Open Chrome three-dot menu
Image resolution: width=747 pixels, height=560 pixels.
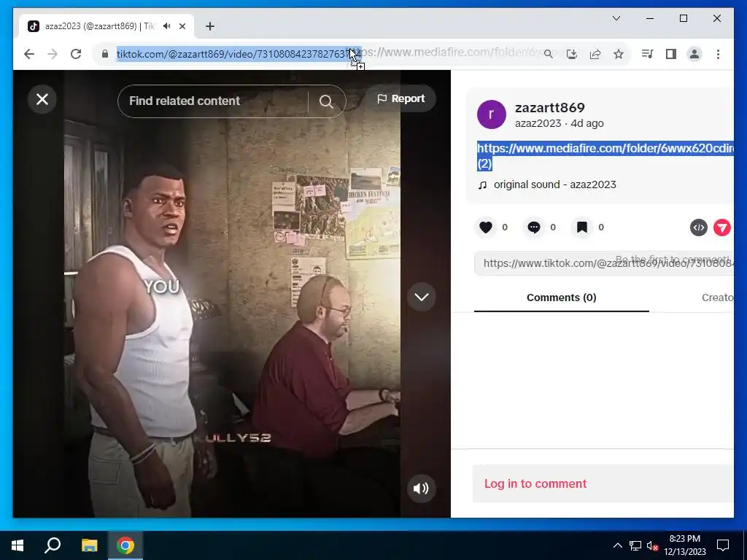(x=718, y=54)
